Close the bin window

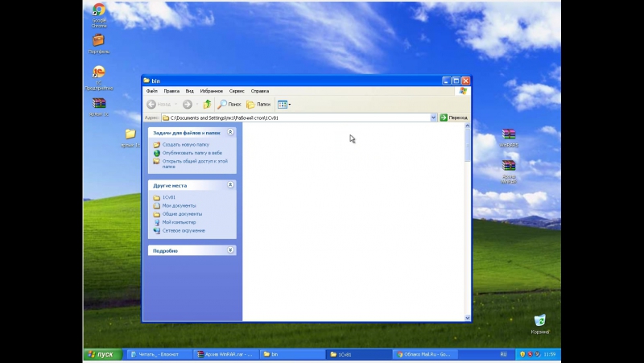pos(465,80)
